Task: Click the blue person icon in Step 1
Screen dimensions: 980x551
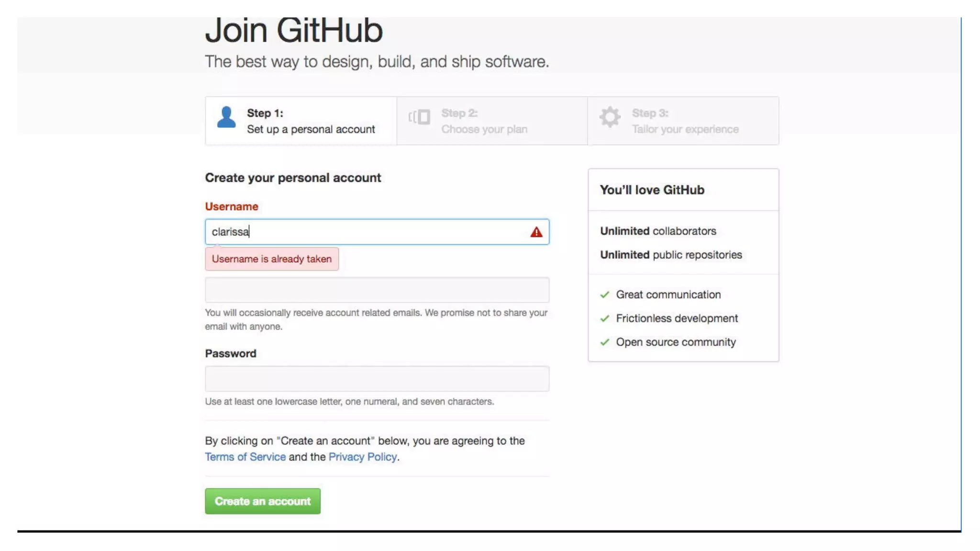Action: coord(226,117)
